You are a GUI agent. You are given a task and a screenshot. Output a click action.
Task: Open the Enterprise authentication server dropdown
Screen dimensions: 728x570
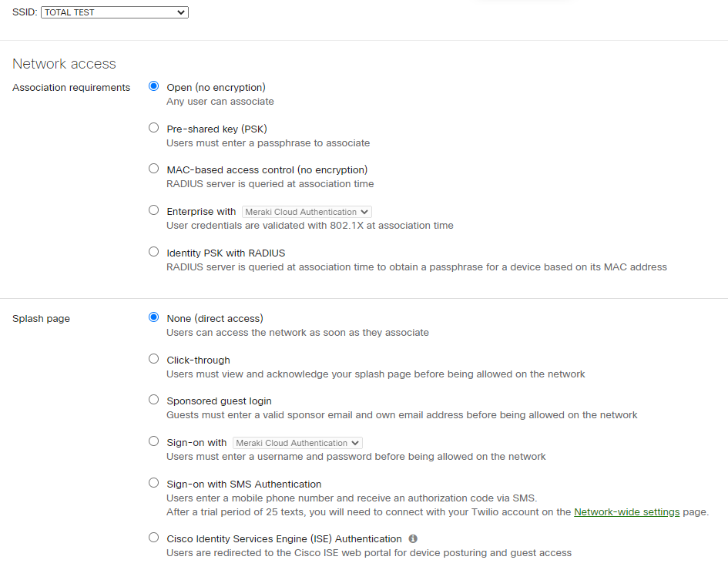pos(306,211)
